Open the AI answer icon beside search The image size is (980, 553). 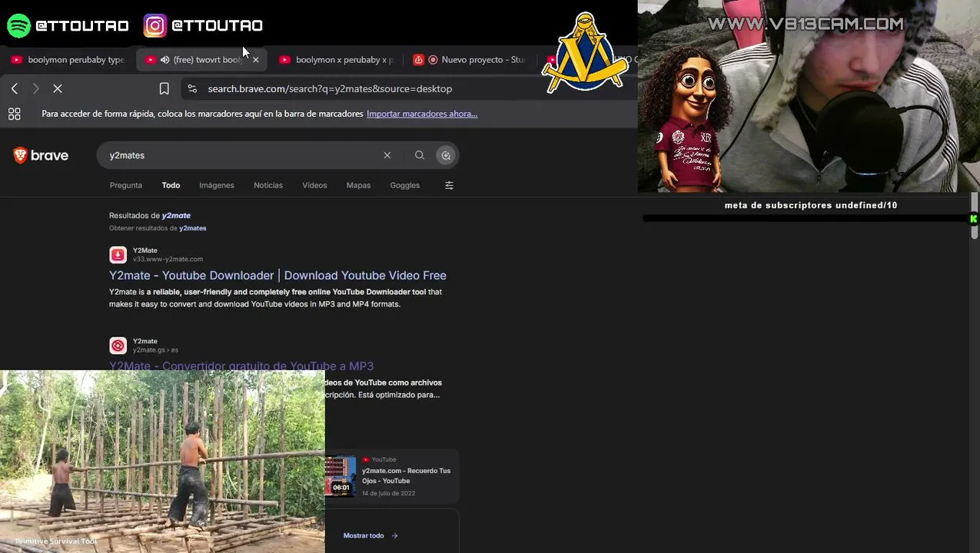click(446, 155)
